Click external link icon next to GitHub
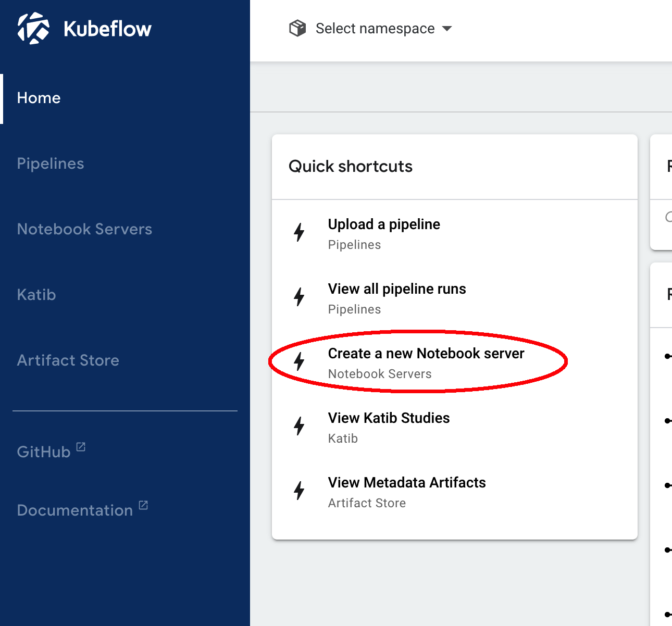Screen dimensions: 672x626 click(x=81, y=447)
